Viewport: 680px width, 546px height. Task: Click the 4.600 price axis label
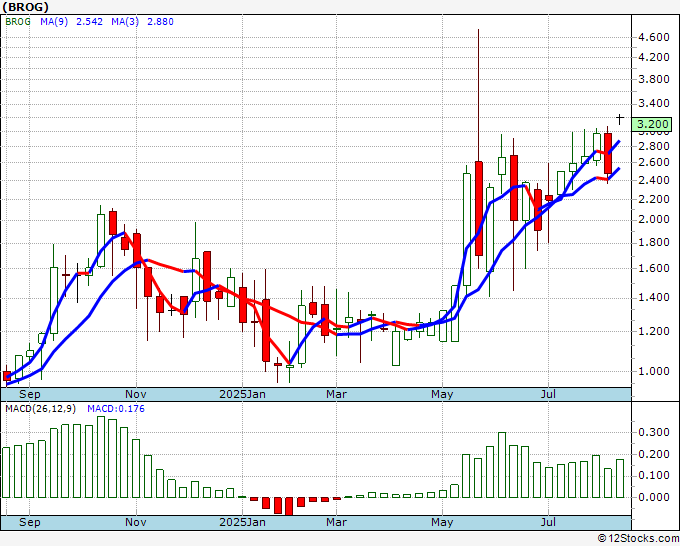pos(654,37)
